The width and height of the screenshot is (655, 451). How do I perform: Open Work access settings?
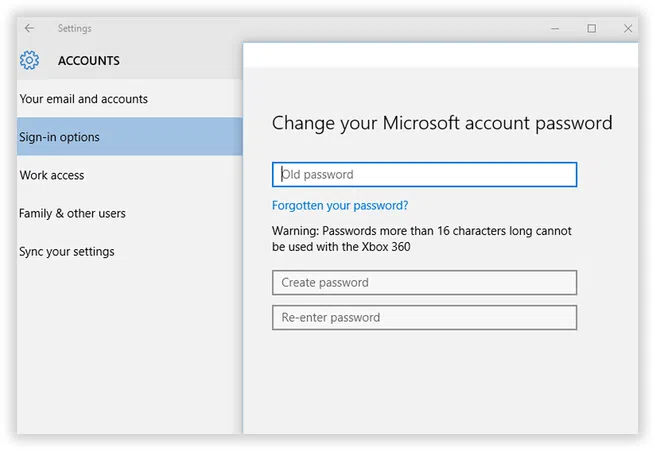[x=129, y=175]
